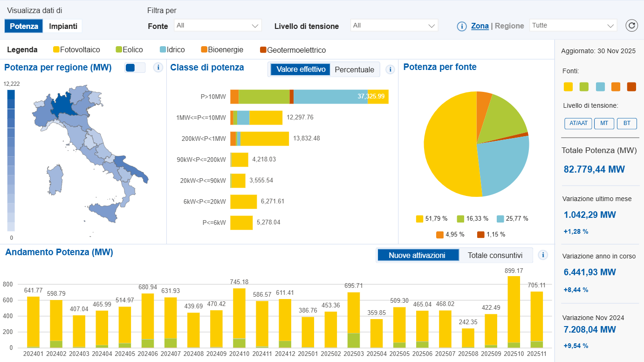The width and height of the screenshot is (644, 362).
Task: Open the Livello di tensione dropdown
Action: (394, 25)
